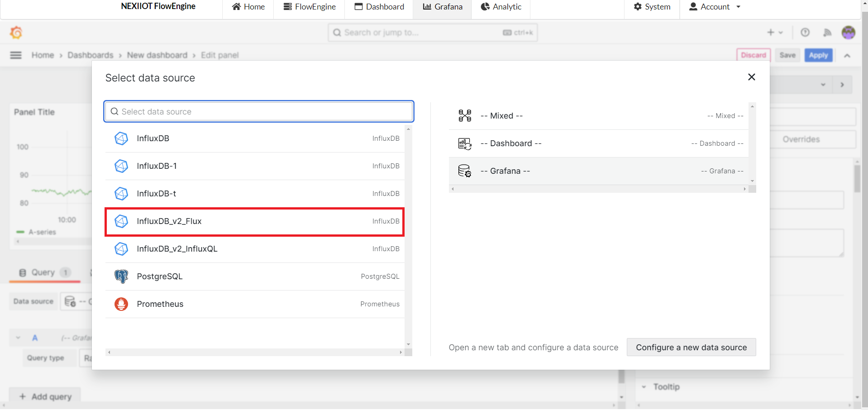868x410 pixels.
Task: Click the Save button
Action: pyautogui.click(x=787, y=55)
